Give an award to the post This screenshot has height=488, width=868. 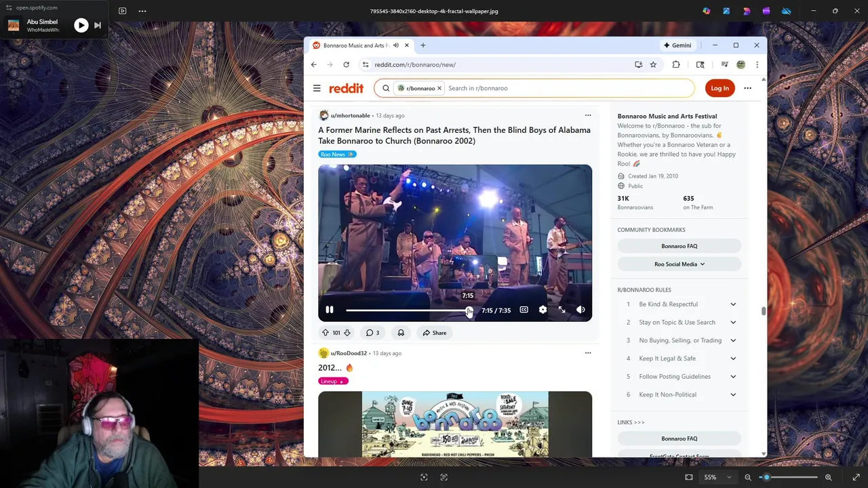[x=401, y=333]
